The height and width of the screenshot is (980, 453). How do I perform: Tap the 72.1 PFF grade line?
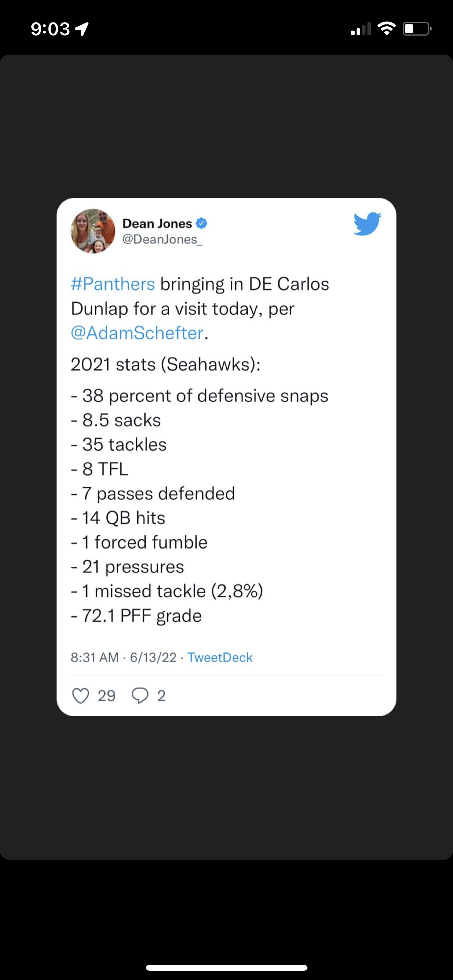137,615
